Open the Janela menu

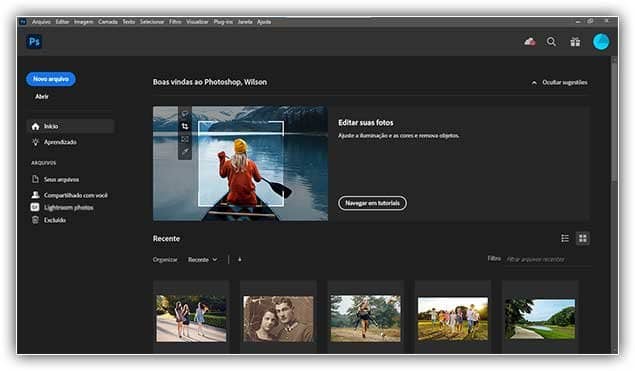245,22
